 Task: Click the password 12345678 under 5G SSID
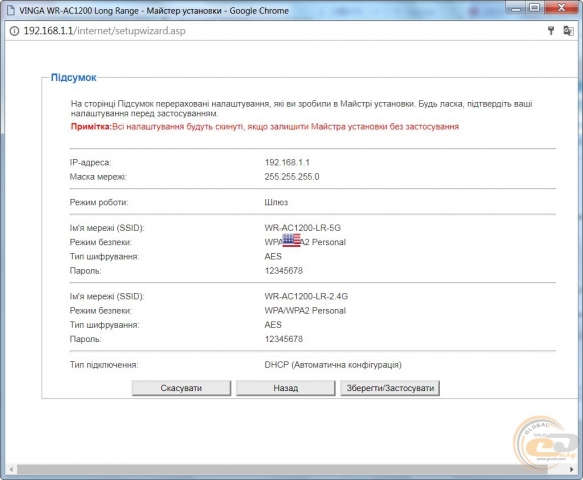(284, 271)
